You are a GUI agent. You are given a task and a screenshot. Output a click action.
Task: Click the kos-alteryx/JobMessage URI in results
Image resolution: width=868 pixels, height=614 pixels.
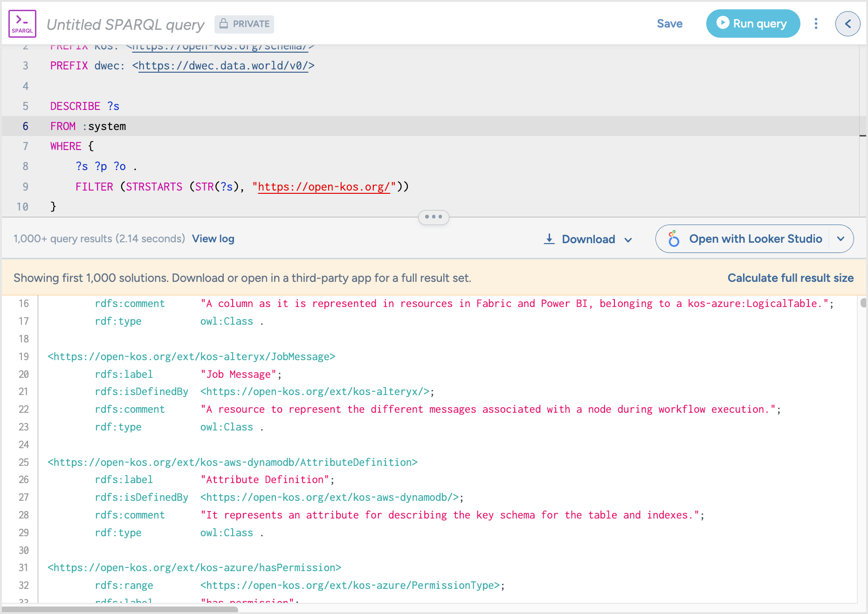[x=192, y=357]
